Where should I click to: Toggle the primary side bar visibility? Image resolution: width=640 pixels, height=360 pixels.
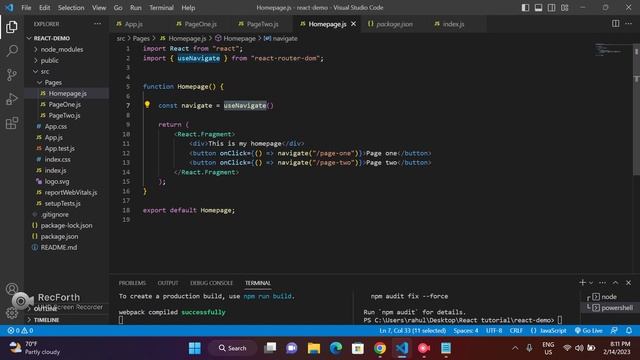coord(525,8)
